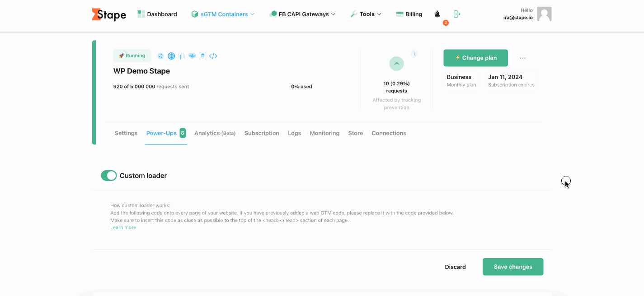Switch to the Settings tab
Screen dimensions: 644x296
(x=126, y=133)
